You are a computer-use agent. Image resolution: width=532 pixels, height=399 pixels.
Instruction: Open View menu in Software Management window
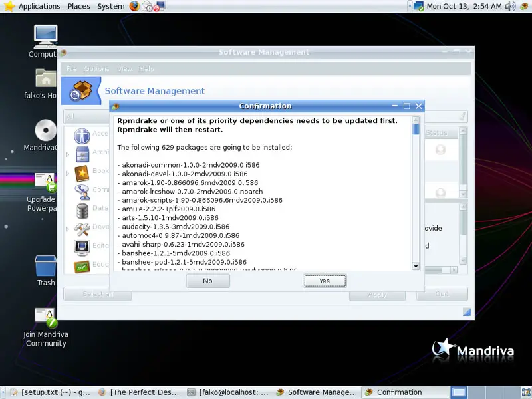pyautogui.click(x=124, y=69)
